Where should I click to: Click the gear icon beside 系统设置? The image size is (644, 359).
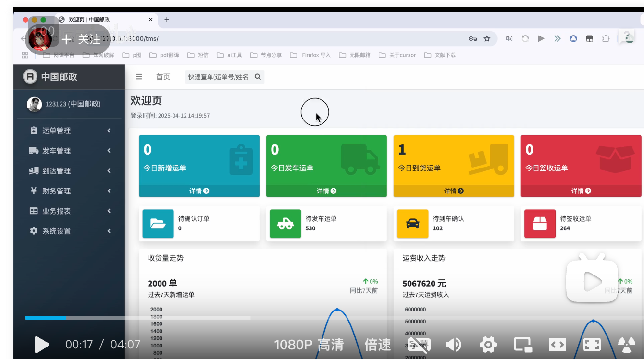(34, 231)
